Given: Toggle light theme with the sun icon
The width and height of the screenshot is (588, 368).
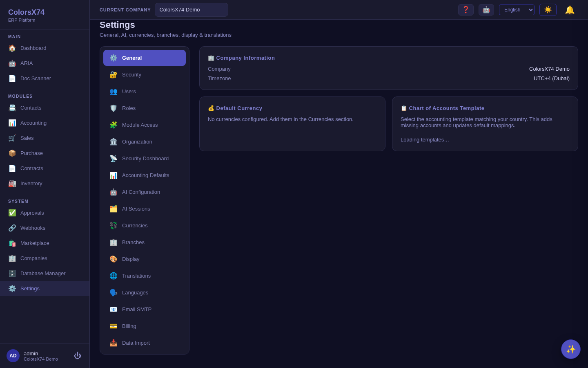Looking at the screenshot, I should [x=548, y=10].
